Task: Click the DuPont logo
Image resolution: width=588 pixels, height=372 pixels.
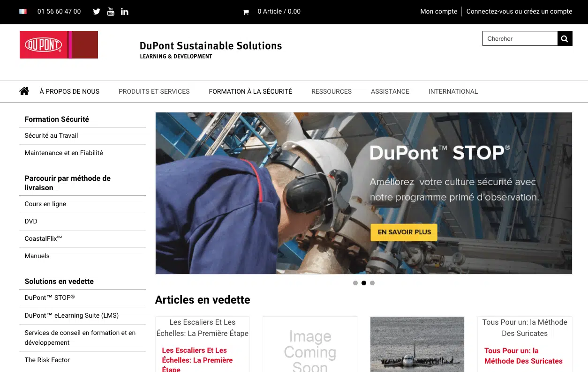Action: 59,45
